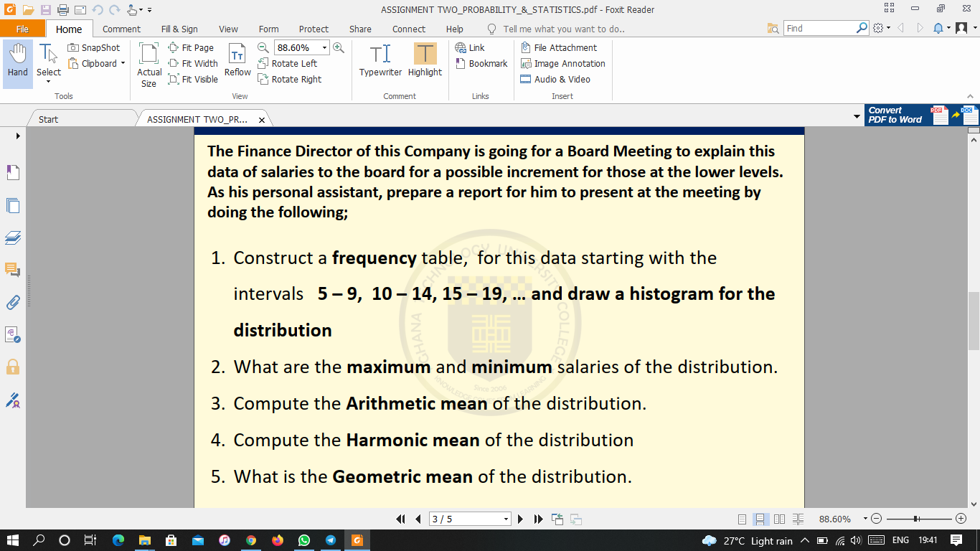Choose Fit Width view

[x=193, y=63]
